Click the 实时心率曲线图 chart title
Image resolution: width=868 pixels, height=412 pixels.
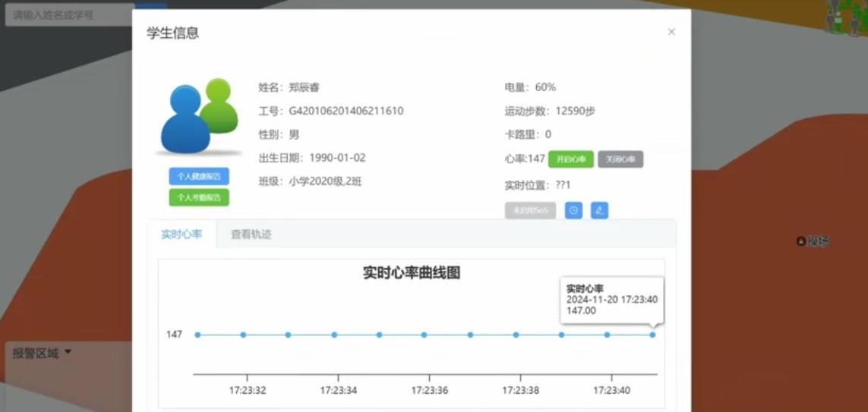point(412,273)
